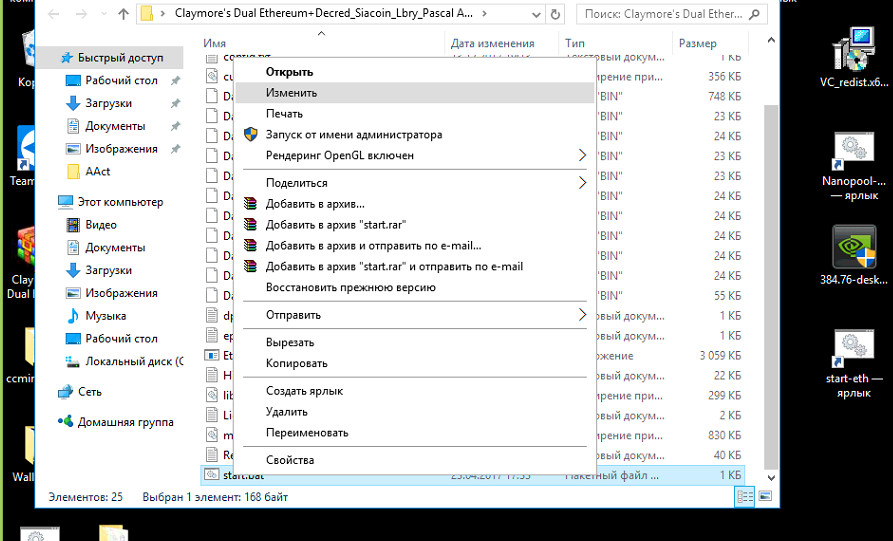Switch to details view icon
The width and height of the screenshot is (893, 541).
[745, 496]
